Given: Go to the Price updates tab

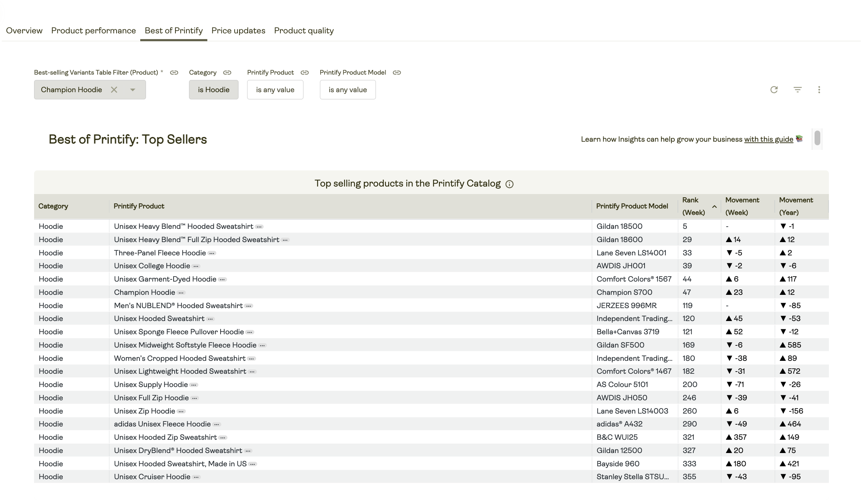Looking at the screenshot, I should (x=239, y=30).
